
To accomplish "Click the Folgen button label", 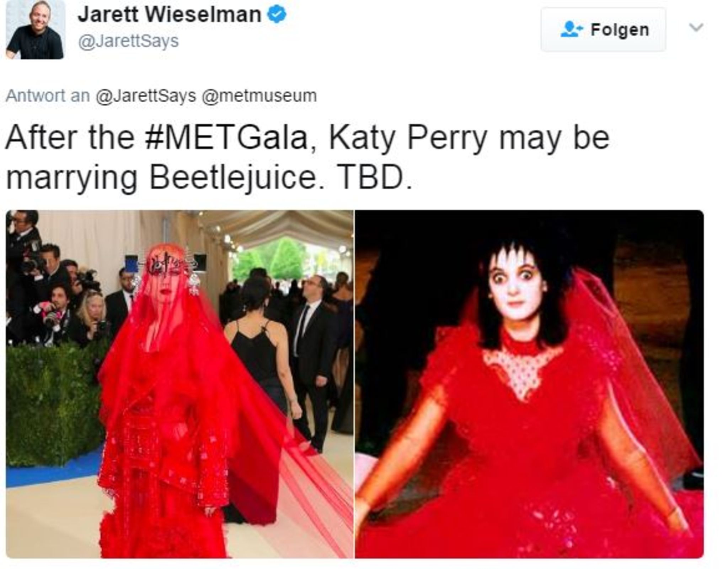I will click(x=620, y=30).
